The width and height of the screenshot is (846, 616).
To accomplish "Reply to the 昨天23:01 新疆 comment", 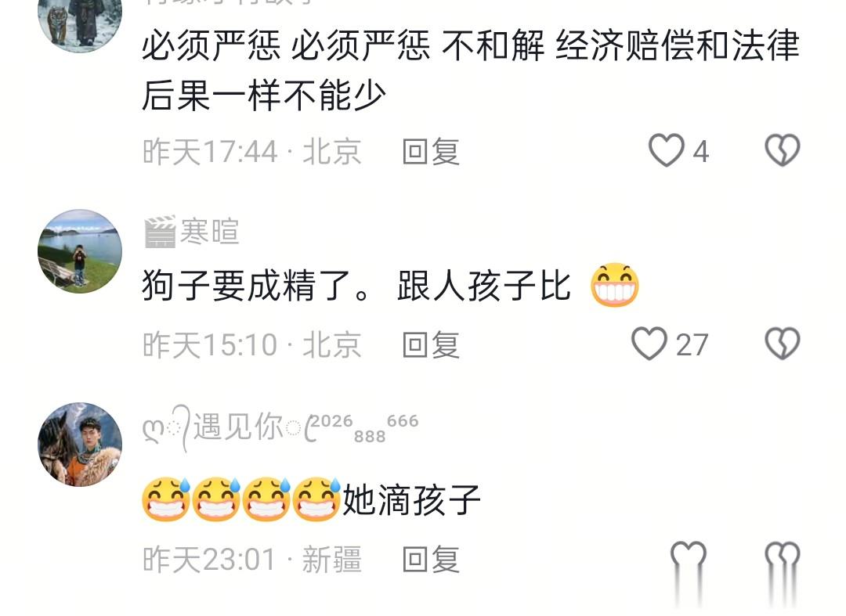I will [x=431, y=559].
